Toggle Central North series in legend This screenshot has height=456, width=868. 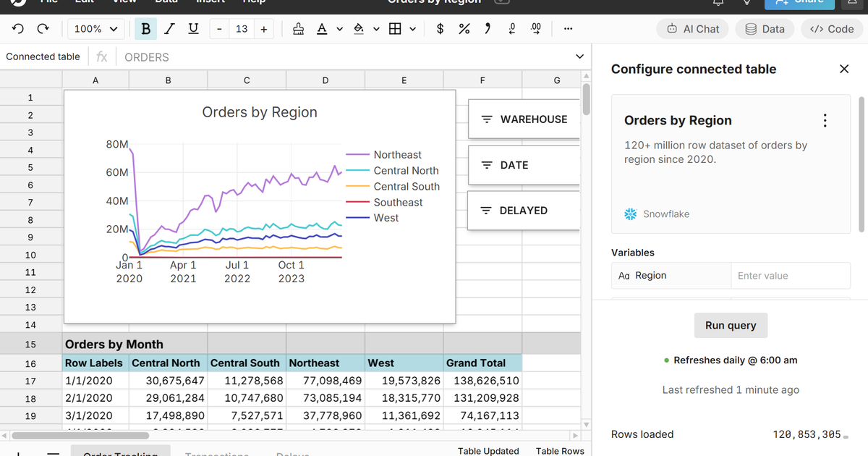click(x=393, y=171)
